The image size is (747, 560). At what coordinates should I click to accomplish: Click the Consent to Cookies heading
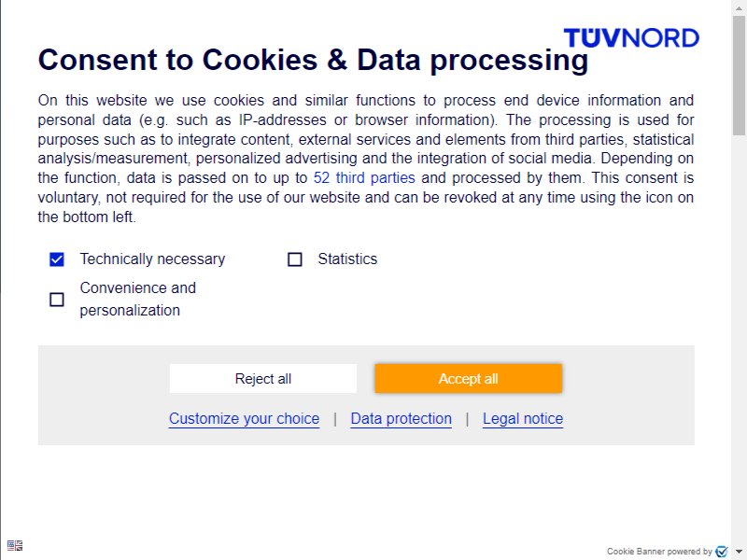(x=313, y=60)
